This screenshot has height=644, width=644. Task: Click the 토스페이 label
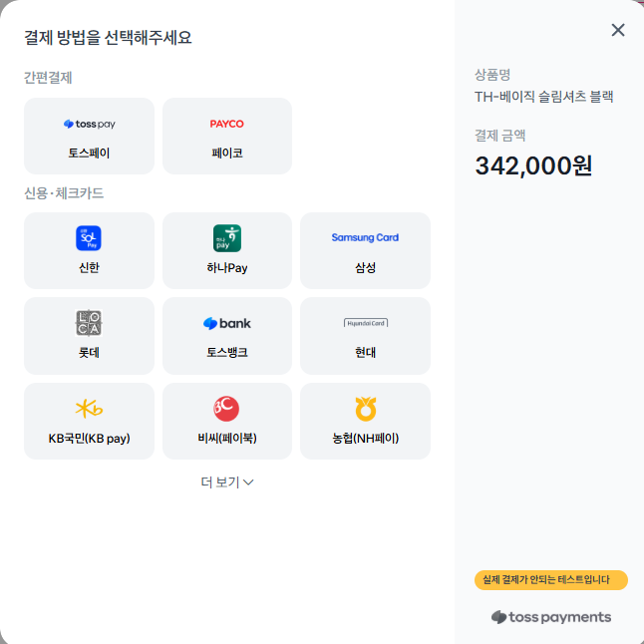pyautogui.click(x=89, y=153)
